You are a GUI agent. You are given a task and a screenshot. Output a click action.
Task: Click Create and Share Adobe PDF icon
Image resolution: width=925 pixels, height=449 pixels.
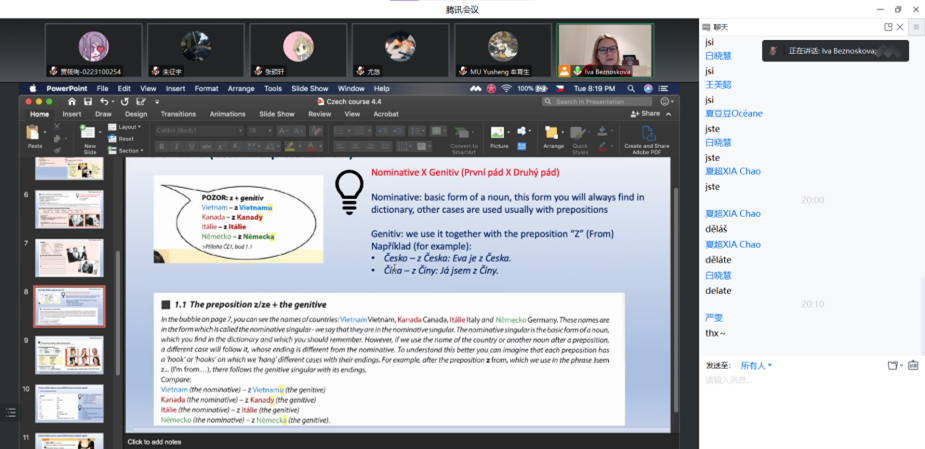pyautogui.click(x=647, y=133)
